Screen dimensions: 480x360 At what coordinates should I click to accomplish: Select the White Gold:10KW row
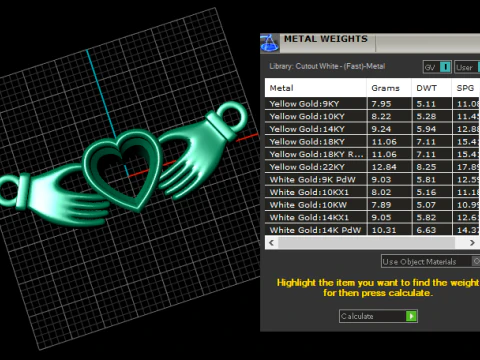click(372, 205)
